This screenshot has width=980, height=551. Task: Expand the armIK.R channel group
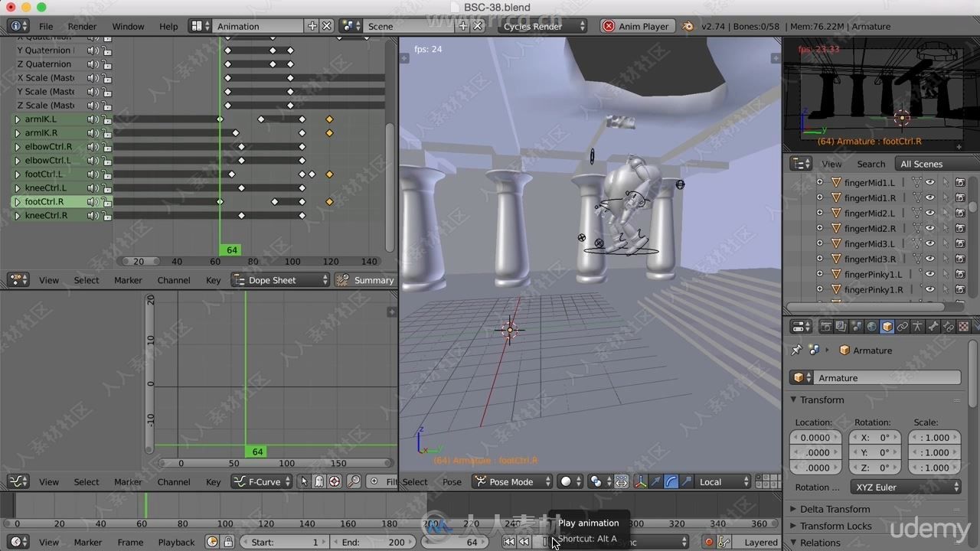click(x=17, y=133)
